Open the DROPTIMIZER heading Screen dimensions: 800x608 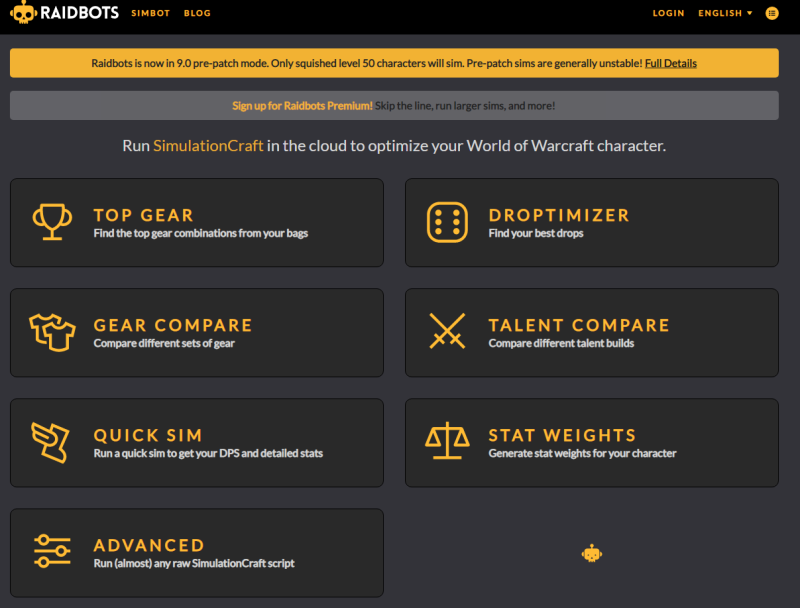[x=559, y=215]
